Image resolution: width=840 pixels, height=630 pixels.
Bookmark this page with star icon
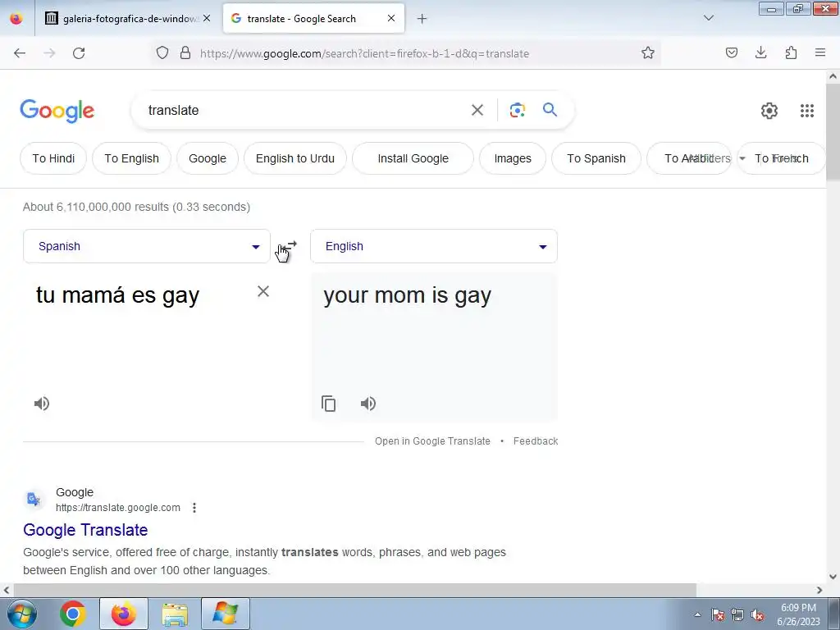(x=648, y=53)
